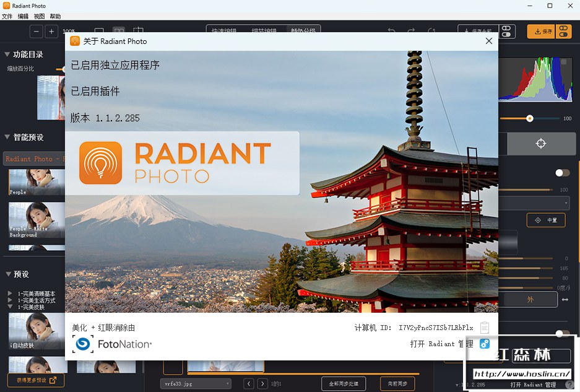Select the crop tool icon
The image size is (580, 392).
coord(138,30)
